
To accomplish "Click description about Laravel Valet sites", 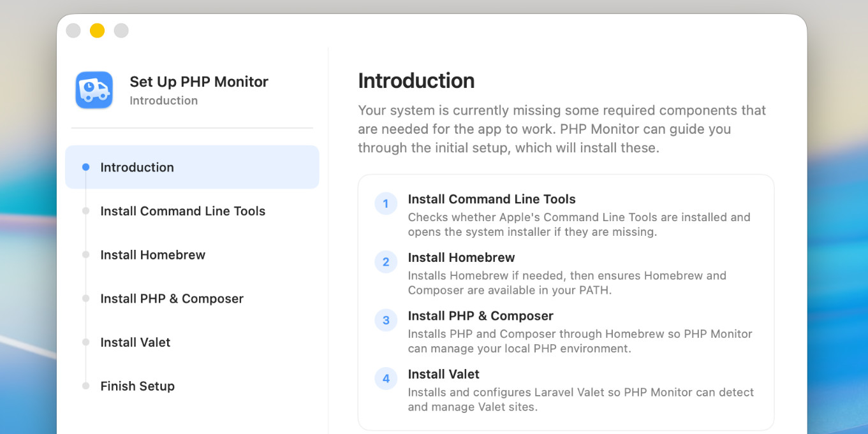I will tap(581, 400).
